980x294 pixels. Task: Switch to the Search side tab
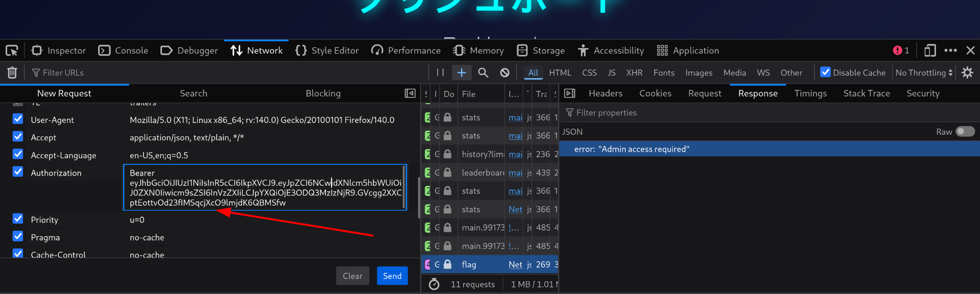(194, 93)
